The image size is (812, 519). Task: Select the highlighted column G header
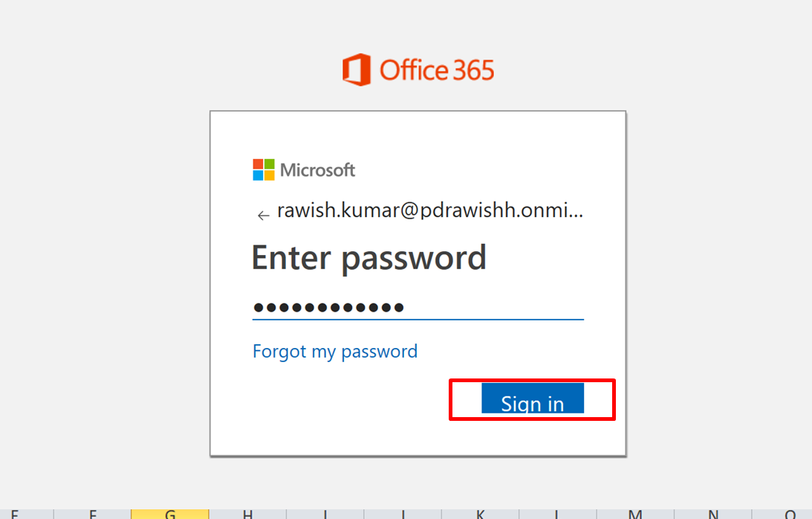click(170, 514)
